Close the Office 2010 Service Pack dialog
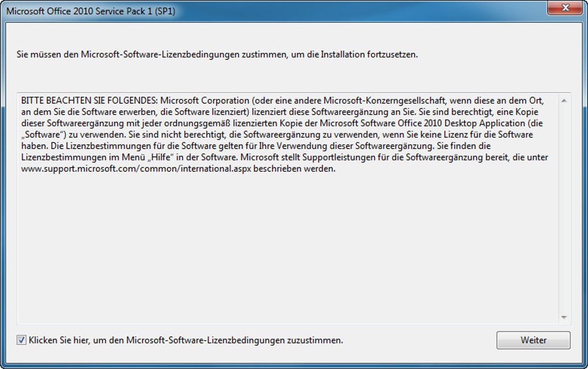The image size is (588, 369). click(x=565, y=7)
